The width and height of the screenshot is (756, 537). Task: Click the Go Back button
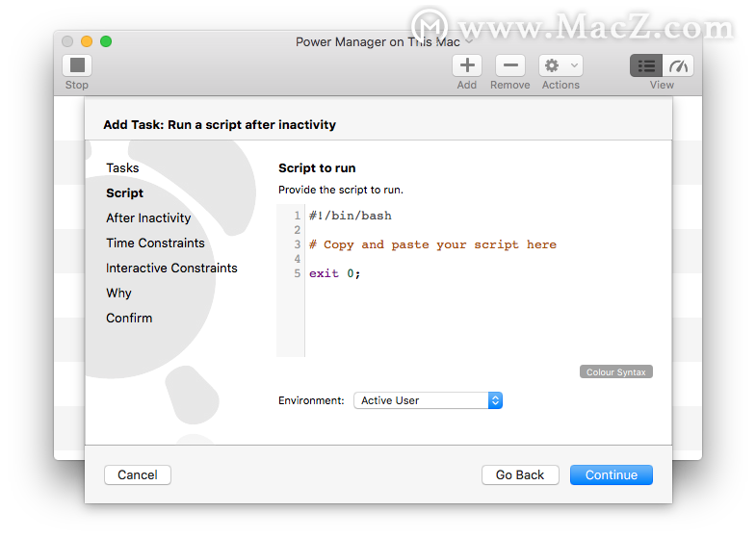[520, 474]
